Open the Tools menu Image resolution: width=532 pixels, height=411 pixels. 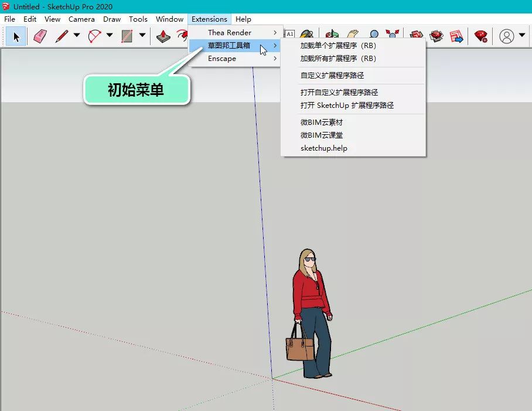click(x=138, y=19)
